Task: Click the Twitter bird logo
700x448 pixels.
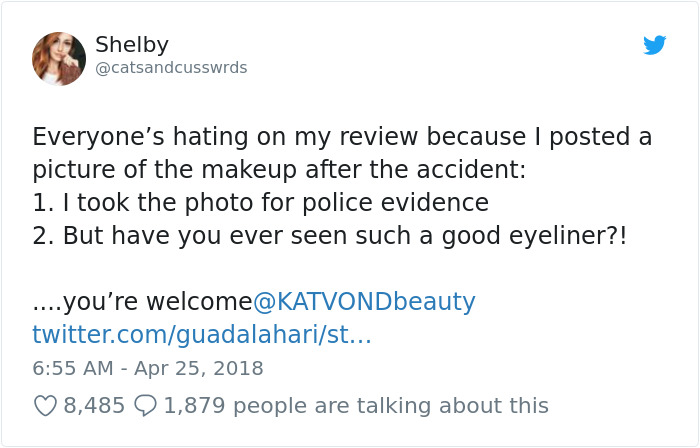Action: (x=654, y=45)
